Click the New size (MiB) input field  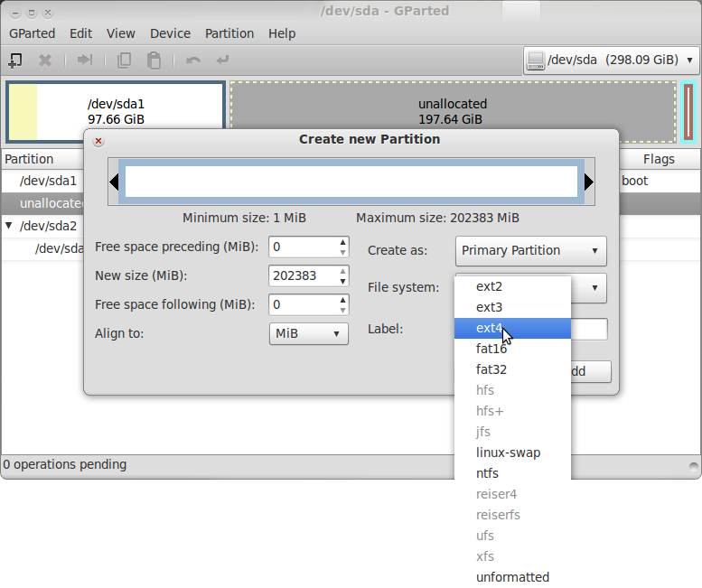coord(304,276)
